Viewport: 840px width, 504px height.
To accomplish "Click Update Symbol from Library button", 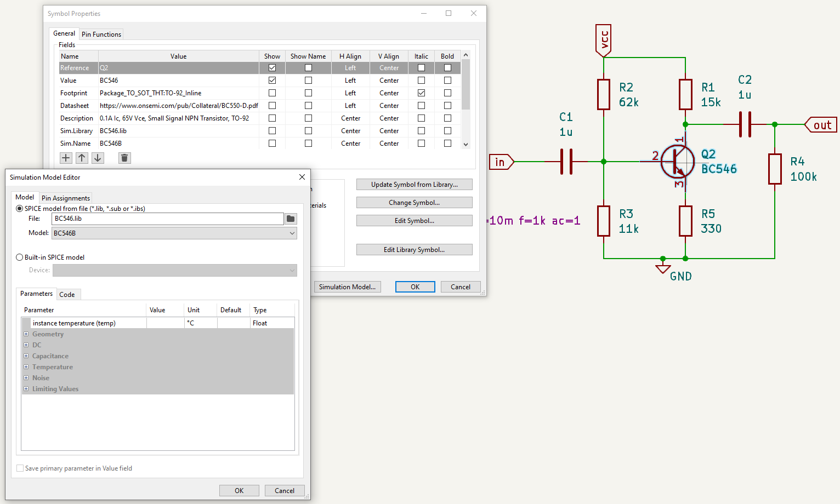I will tap(414, 185).
